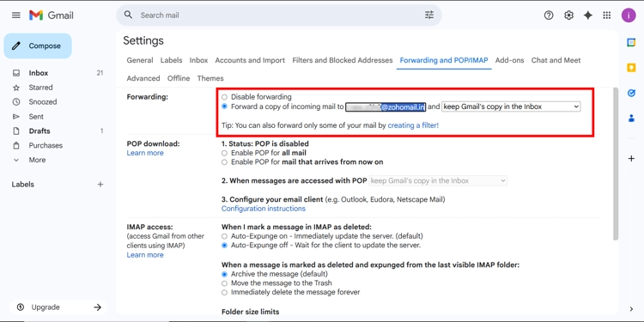Open the Support help icon
The height and width of the screenshot is (322, 644).
[x=549, y=15]
